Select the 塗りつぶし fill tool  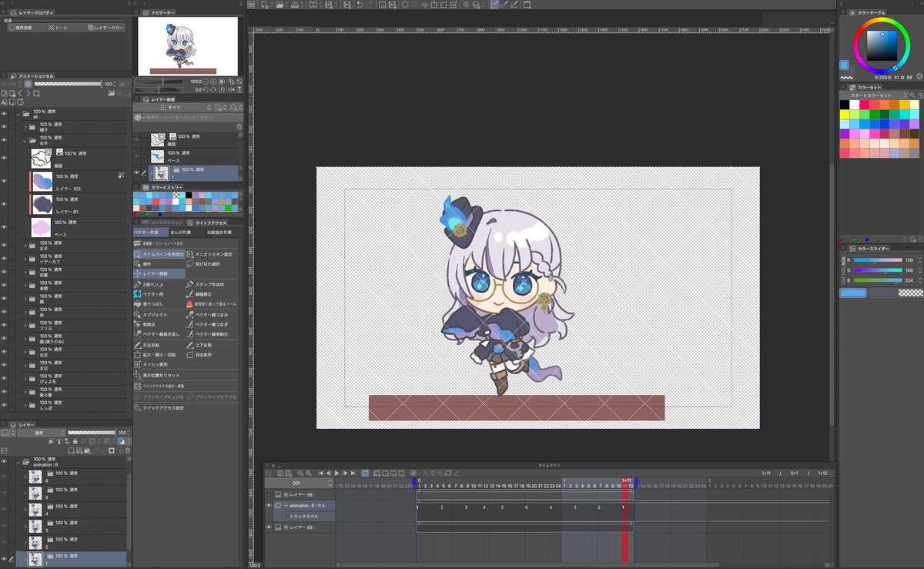pos(158,304)
